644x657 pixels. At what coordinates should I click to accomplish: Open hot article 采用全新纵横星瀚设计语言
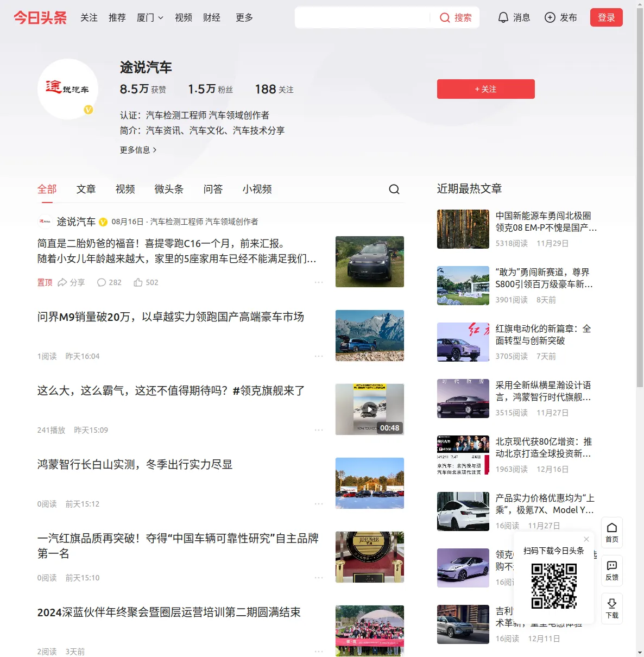click(544, 391)
